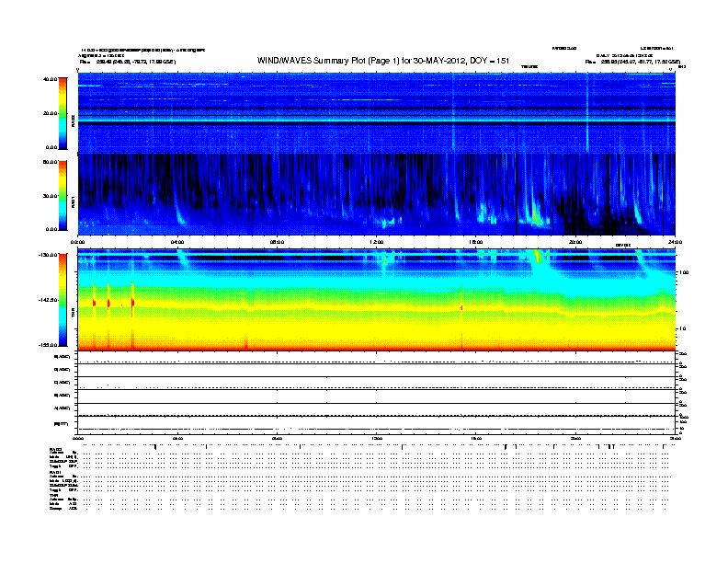The height and width of the screenshot is (563, 728).
Task: Select the 16:00 tick under RAD1 panel
Action: 476,242
